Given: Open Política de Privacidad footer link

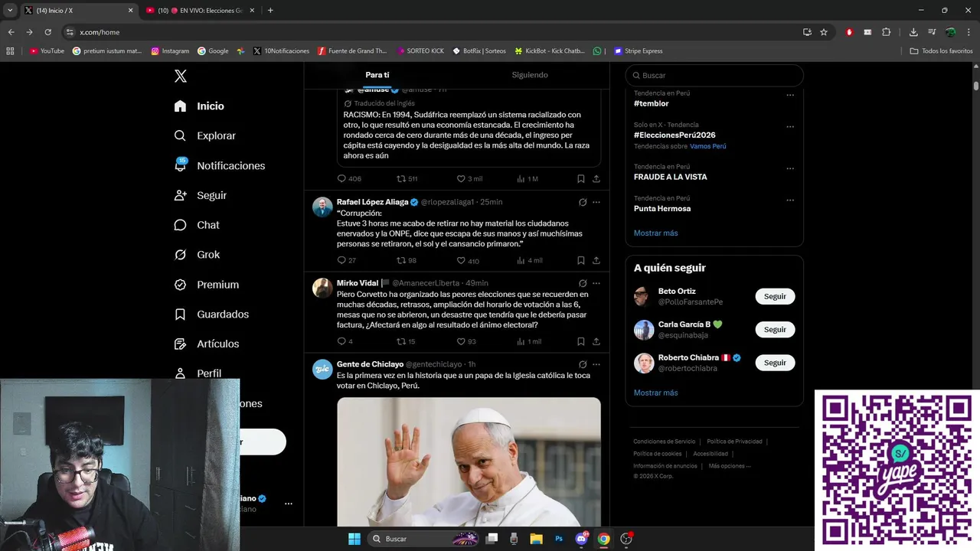Looking at the screenshot, I should coord(734,442).
